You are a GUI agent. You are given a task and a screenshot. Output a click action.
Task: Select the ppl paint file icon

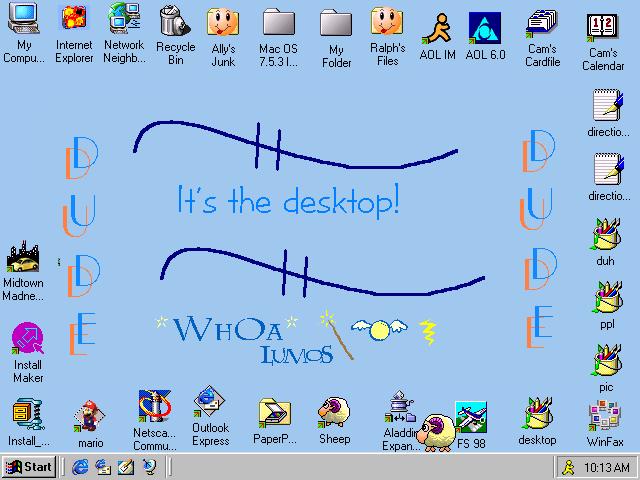(x=607, y=298)
